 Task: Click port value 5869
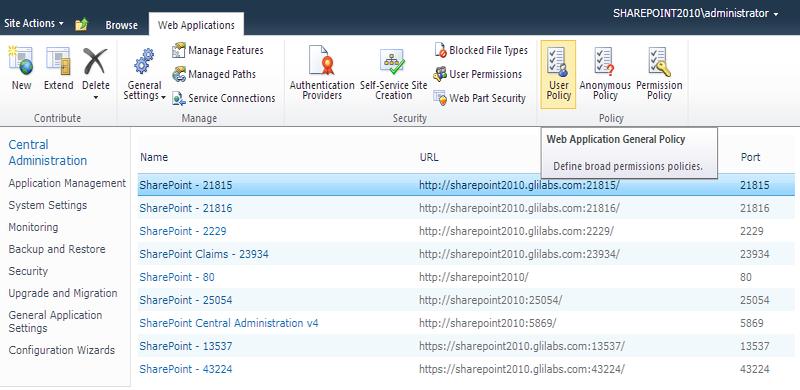point(752,323)
